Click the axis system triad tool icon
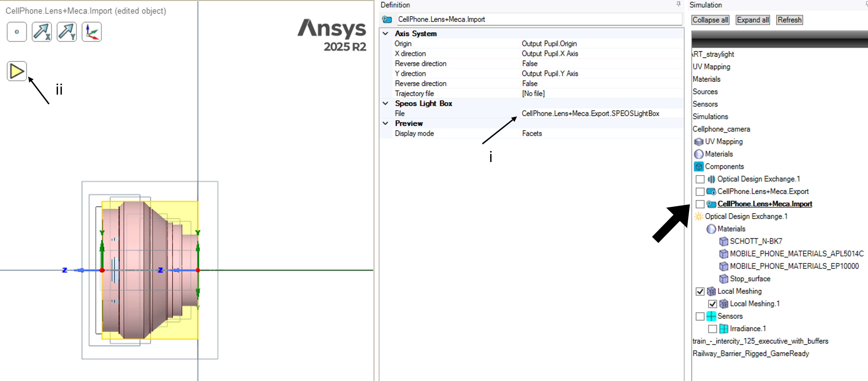 pos(92,32)
